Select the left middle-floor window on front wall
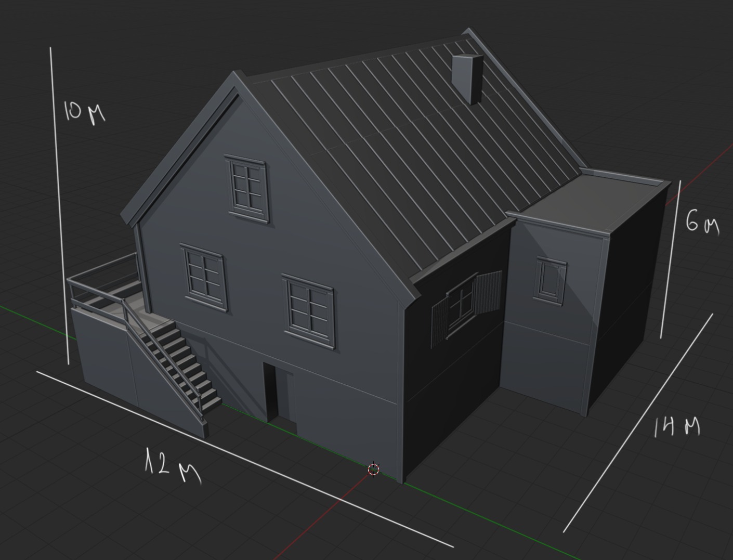Viewport: 733px width, 560px height. pos(204,277)
